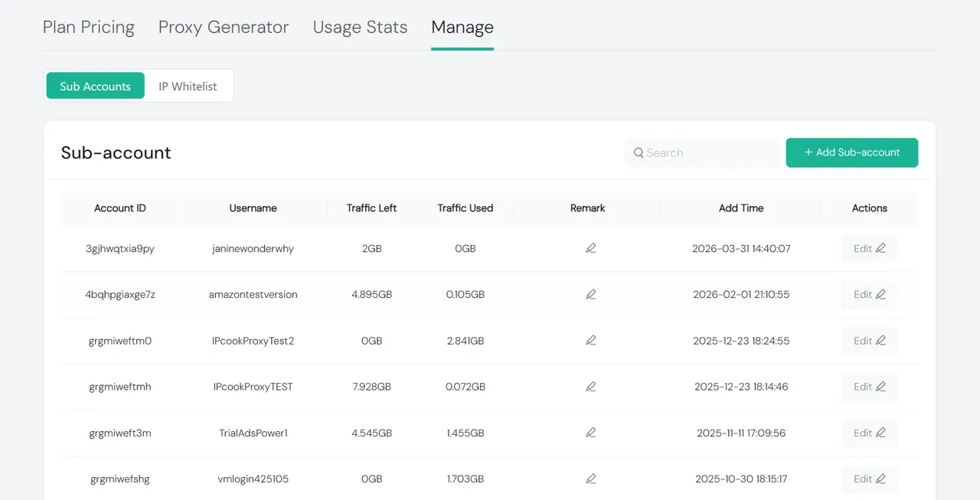Switch to the Usage Stats tab
980x500 pixels.
[360, 27]
